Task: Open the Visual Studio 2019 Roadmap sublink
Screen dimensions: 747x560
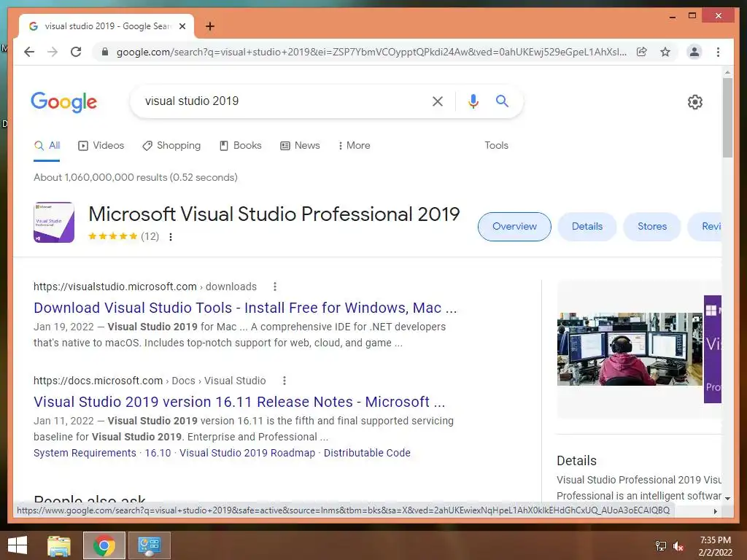Action: [x=247, y=453]
